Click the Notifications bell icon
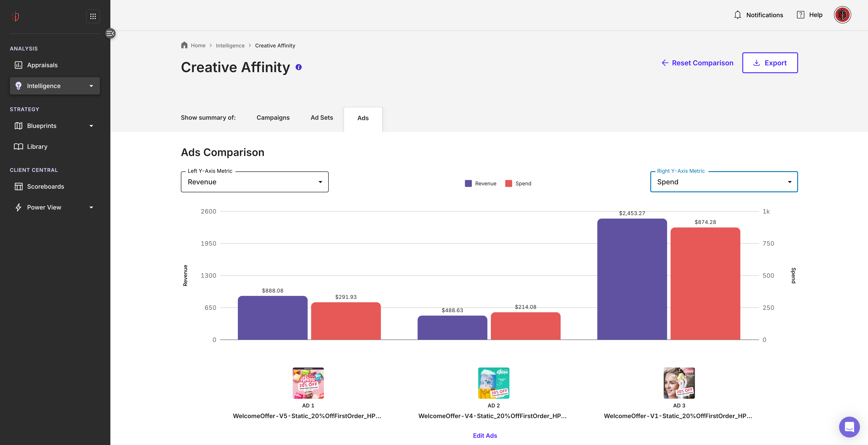 tap(738, 15)
